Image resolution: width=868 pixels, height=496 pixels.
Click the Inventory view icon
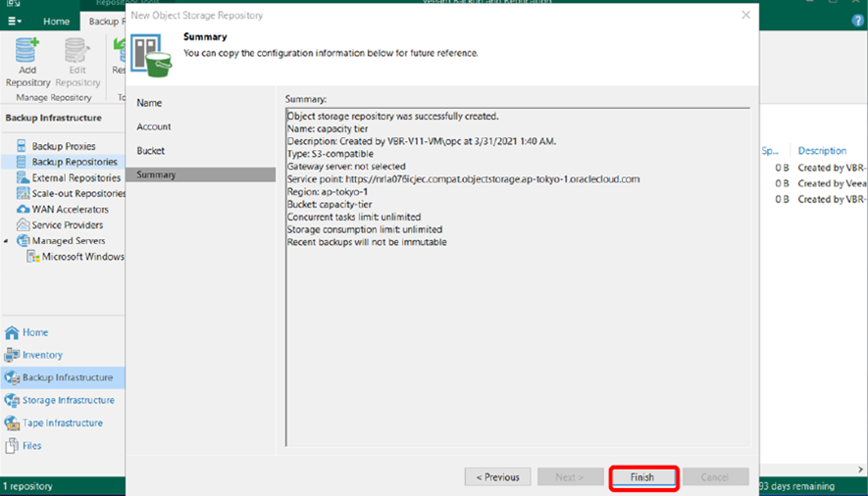(x=12, y=355)
